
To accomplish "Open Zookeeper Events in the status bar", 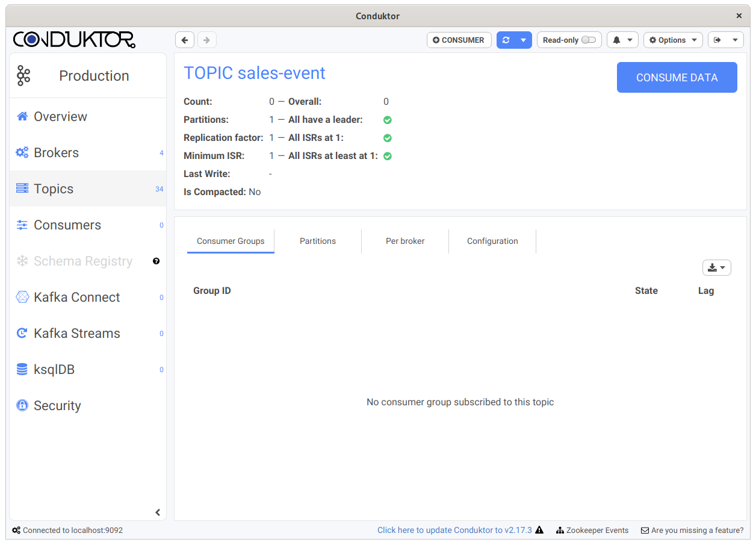I will point(592,531).
